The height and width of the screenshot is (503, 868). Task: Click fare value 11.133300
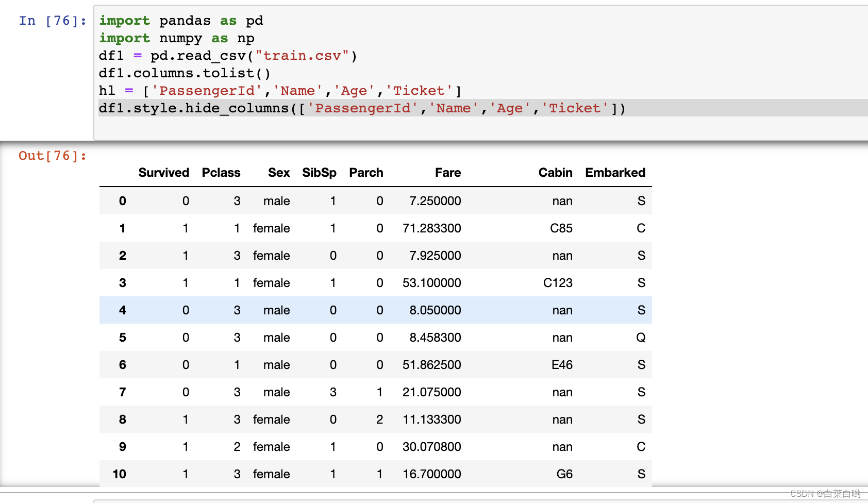(431, 420)
